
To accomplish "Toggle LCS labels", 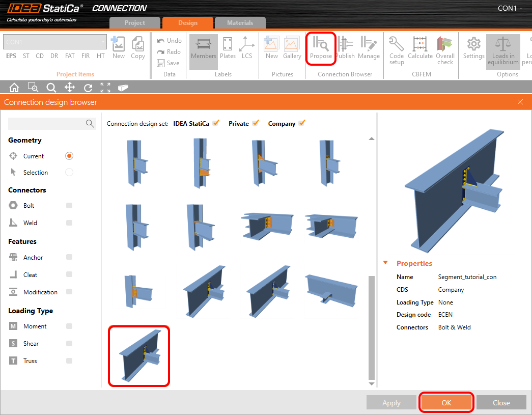I will click(x=247, y=48).
